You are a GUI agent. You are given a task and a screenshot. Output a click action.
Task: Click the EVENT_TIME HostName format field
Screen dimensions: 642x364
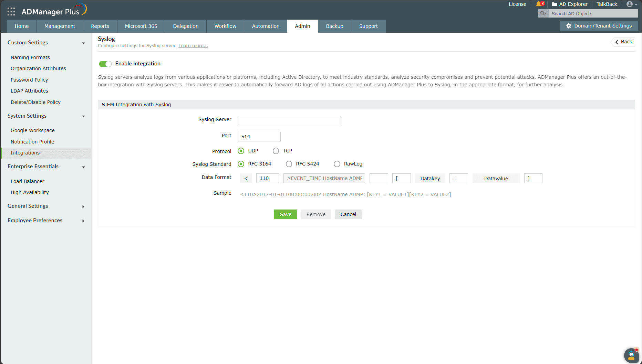324,178
